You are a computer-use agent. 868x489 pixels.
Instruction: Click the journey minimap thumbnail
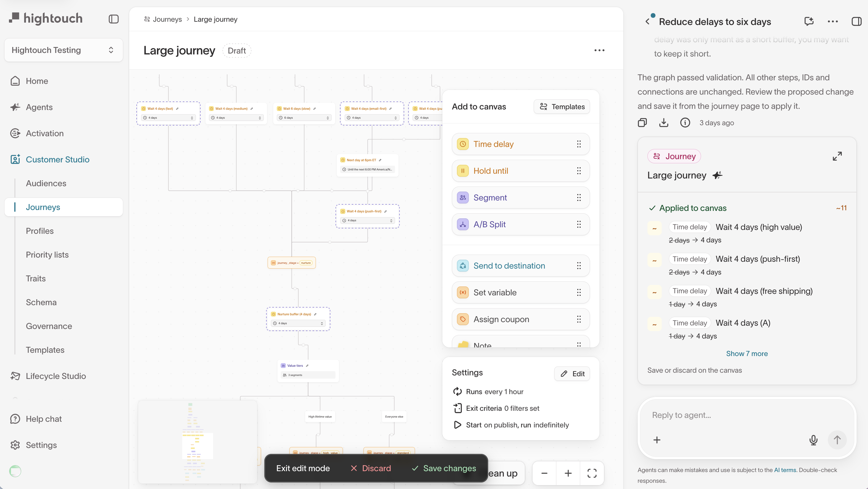197,442
